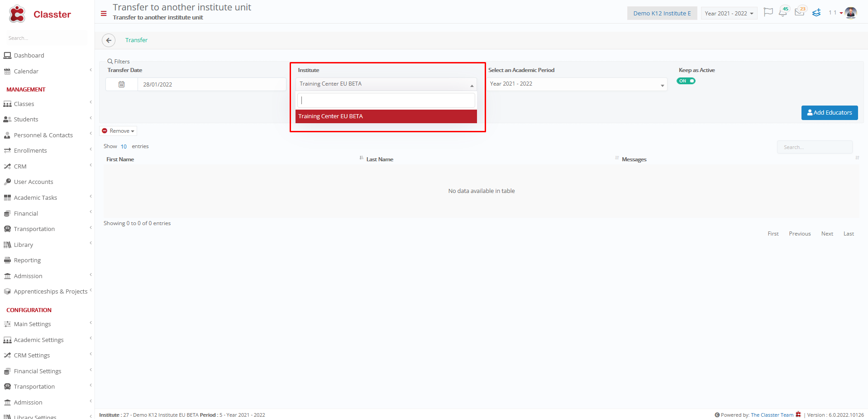Open the Remove dropdown button

118,131
